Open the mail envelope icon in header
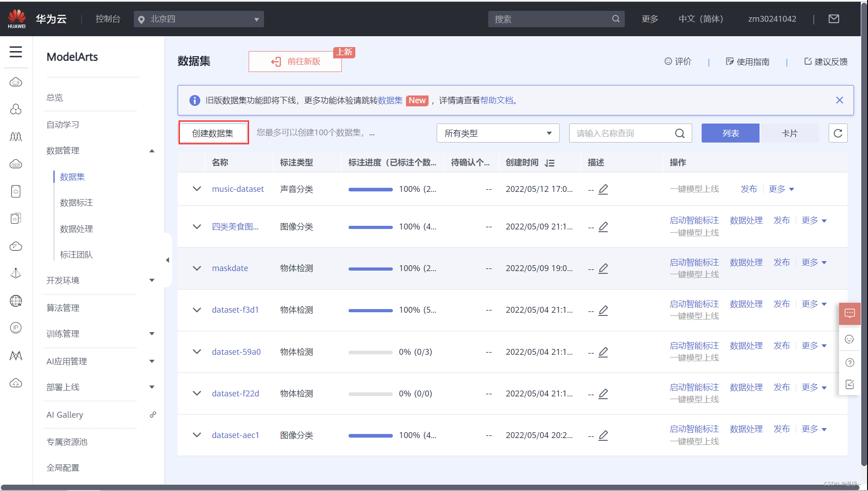 point(834,19)
